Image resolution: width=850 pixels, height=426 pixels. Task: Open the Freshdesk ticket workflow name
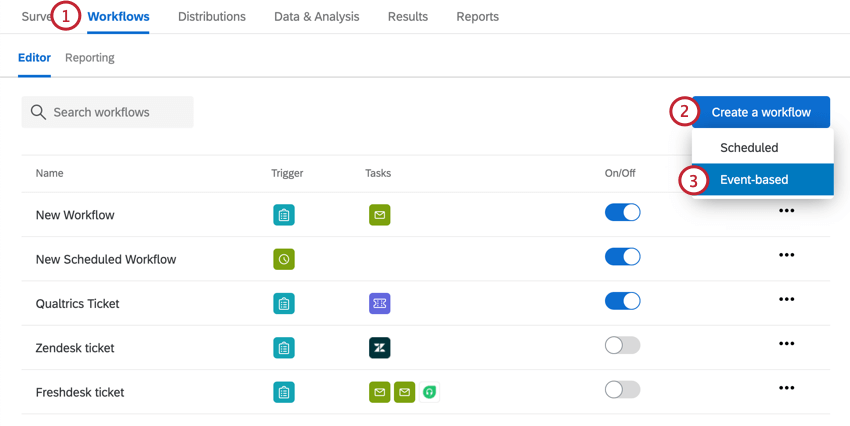click(80, 392)
